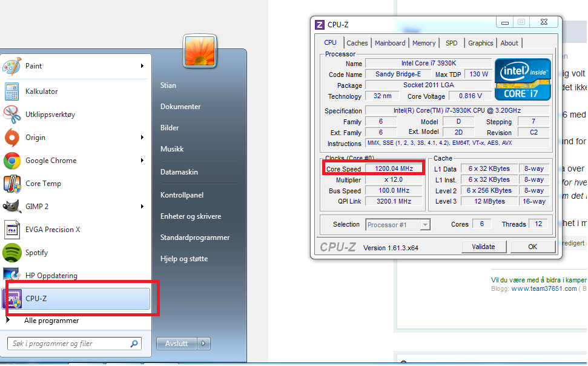Image resolution: width=588 pixels, height=366 pixels.
Task: Open Enheter og skrivere
Action: pos(191,216)
